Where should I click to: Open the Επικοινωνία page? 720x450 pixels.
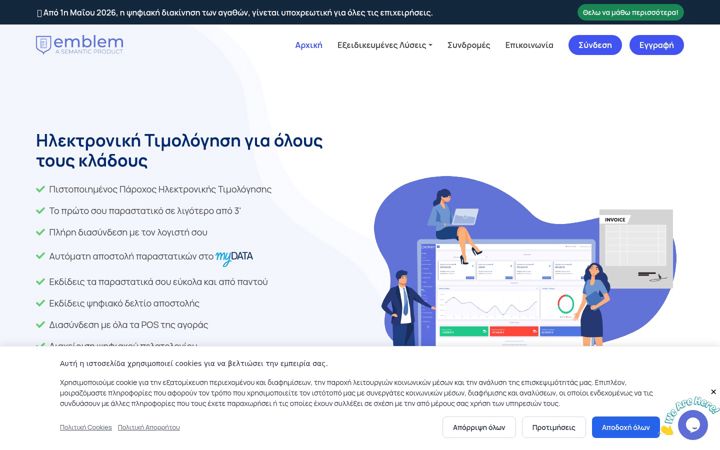click(529, 45)
